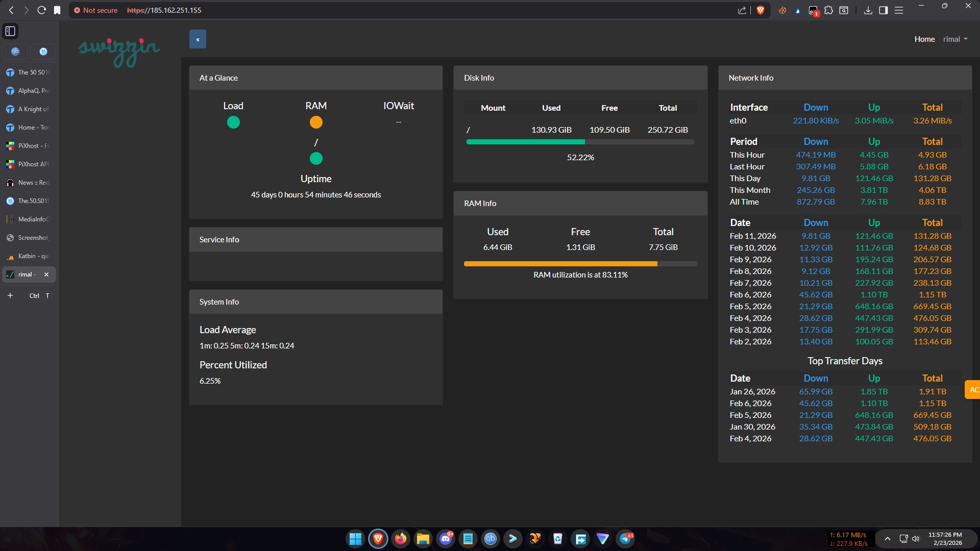Screen dimensions: 980x551
Task: Toggle the vertical tabs panel icon
Action: point(10,31)
